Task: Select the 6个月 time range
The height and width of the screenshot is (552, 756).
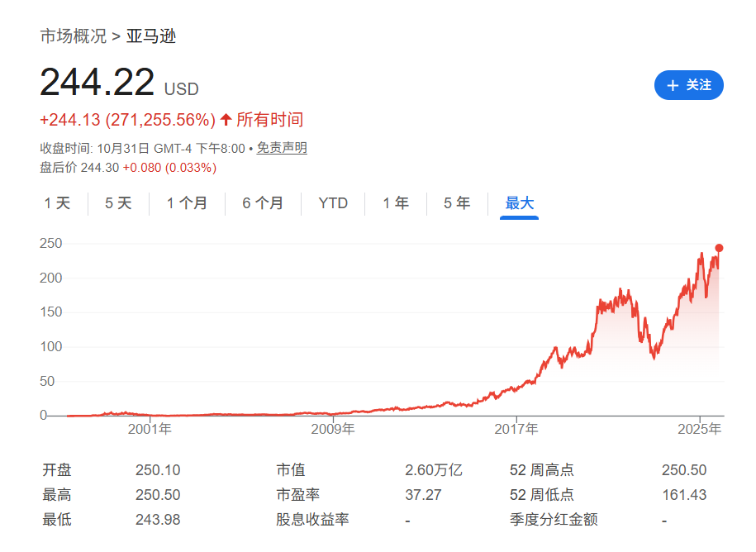Action: point(263,202)
